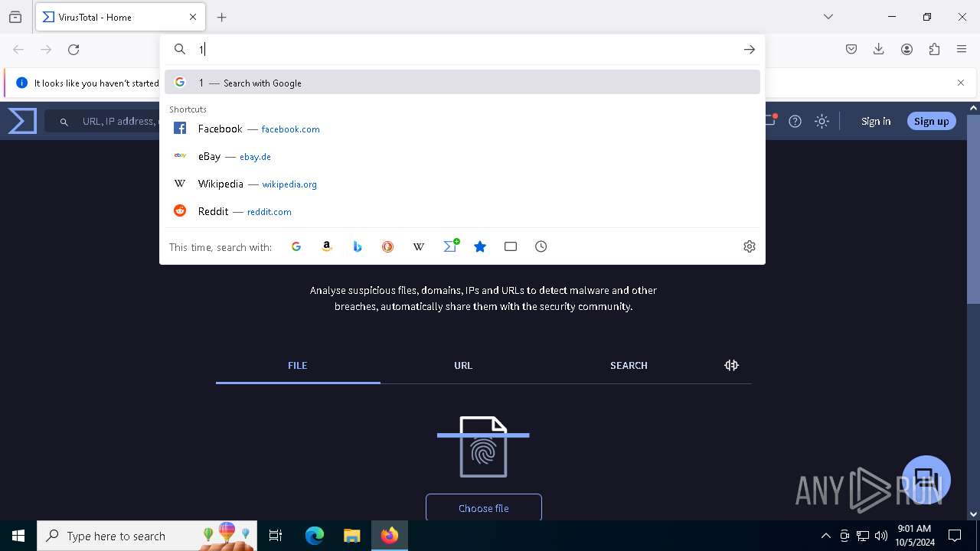Toggle VirusTotal light/dark theme
Image resolution: width=980 pixels, height=551 pixels.
tap(822, 121)
